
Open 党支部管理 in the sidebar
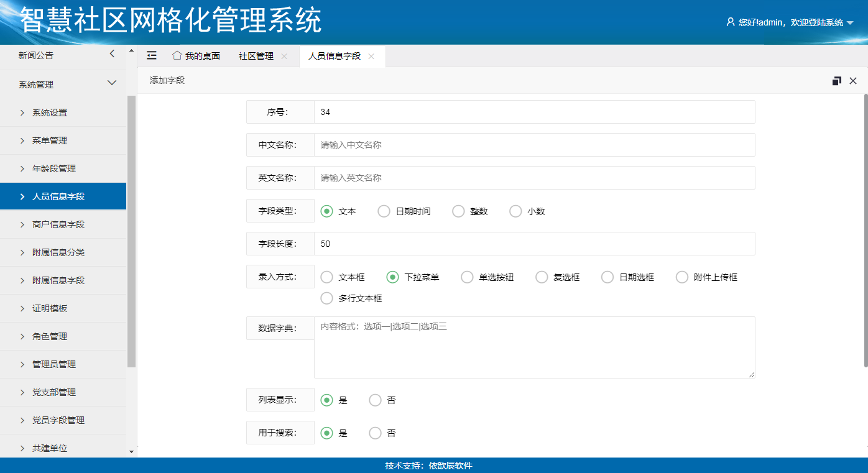click(x=54, y=392)
